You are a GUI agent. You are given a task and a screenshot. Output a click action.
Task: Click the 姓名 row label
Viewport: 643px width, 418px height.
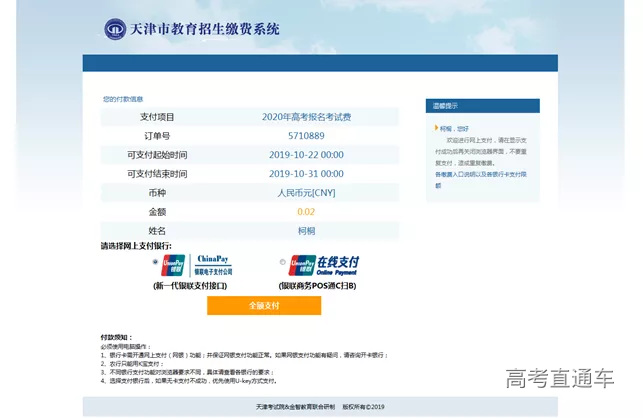(157, 231)
